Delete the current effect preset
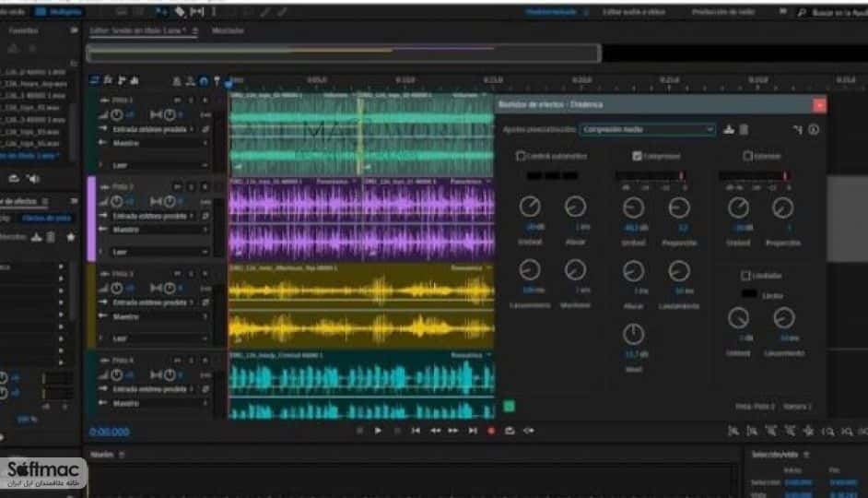Viewport: 868px width, 498px height. tap(744, 130)
